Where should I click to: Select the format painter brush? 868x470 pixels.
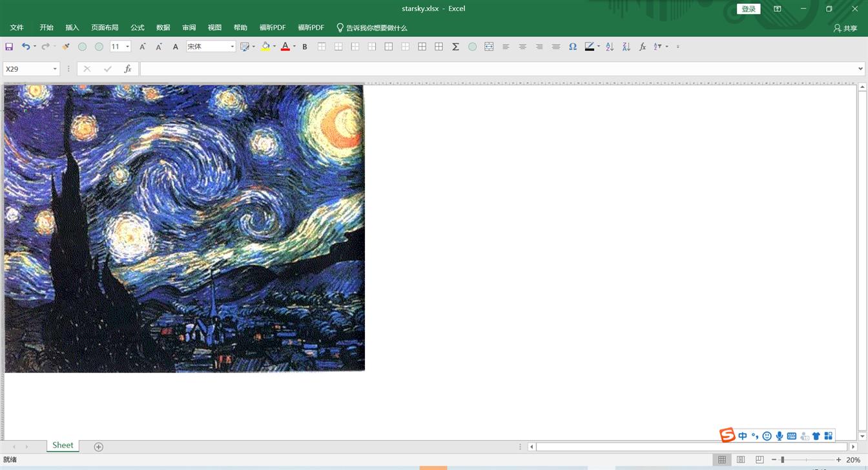(65, 47)
